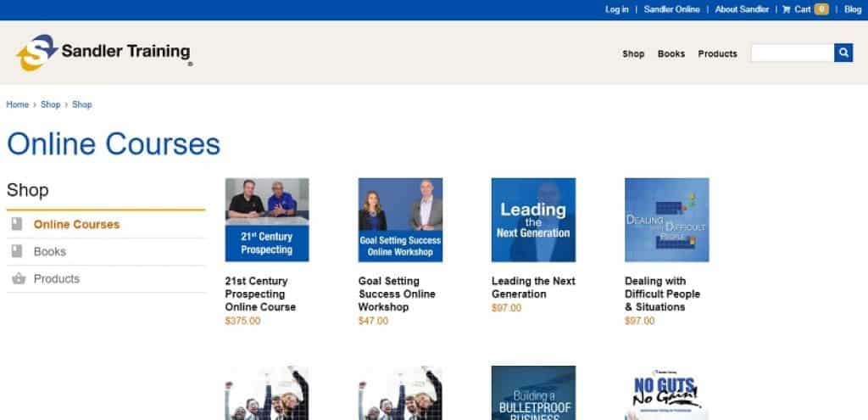This screenshot has width=868, height=420.
Task: Open the Blog link
Action: [853, 9]
